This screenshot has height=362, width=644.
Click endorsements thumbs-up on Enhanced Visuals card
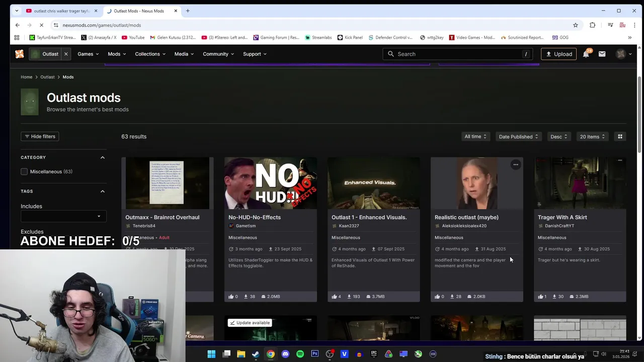coord(334,297)
